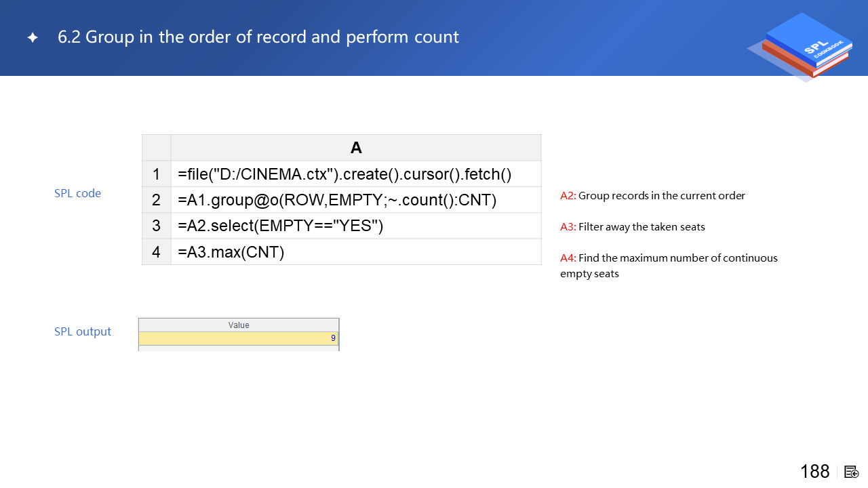Click the red A2 annotation label
This screenshot has height=488, width=868.
pyautogui.click(x=568, y=196)
